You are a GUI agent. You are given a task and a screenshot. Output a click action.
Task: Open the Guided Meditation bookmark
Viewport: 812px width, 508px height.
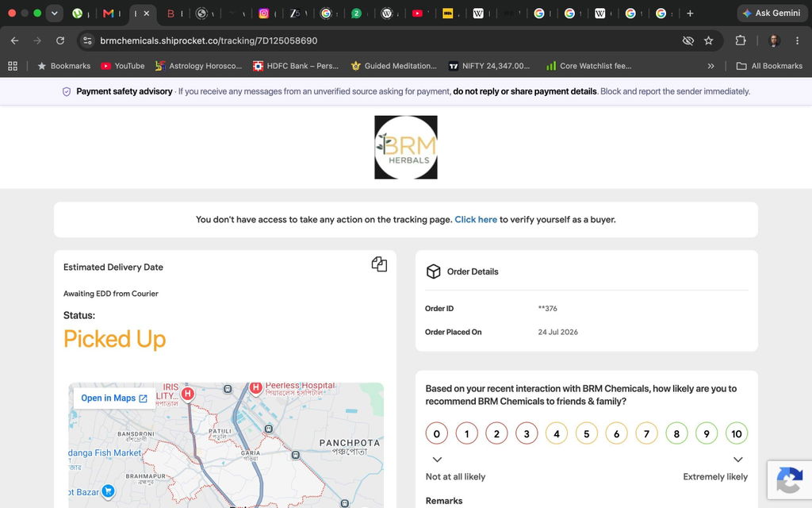coord(393,66)
